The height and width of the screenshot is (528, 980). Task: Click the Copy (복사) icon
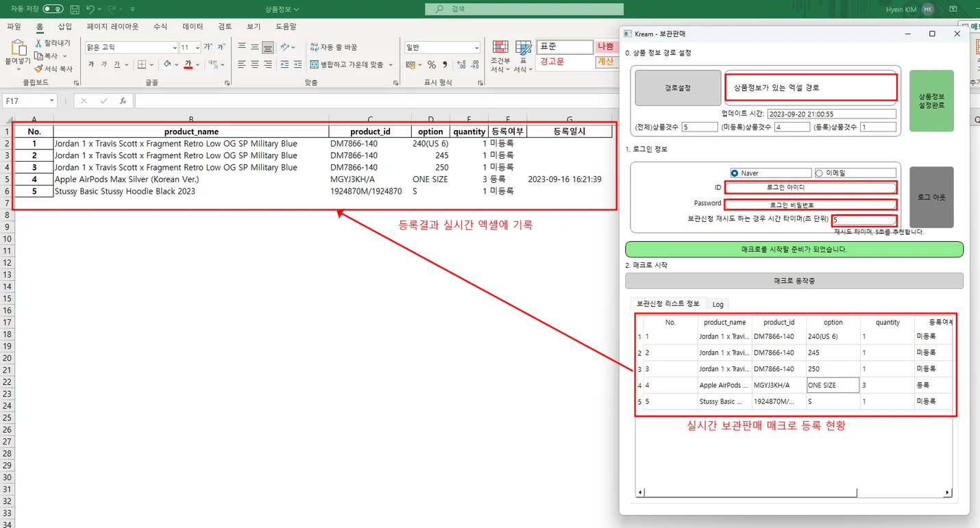point(39,56)
